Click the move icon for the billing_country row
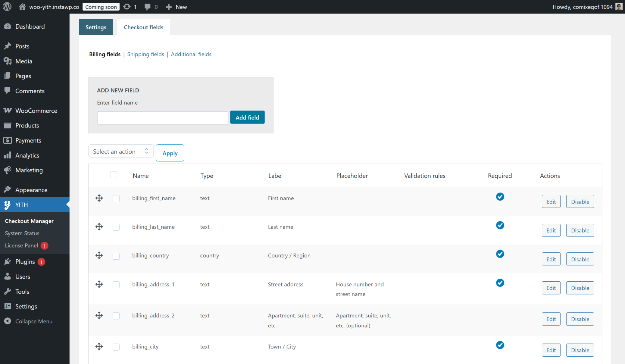 [x=99, y=255]
